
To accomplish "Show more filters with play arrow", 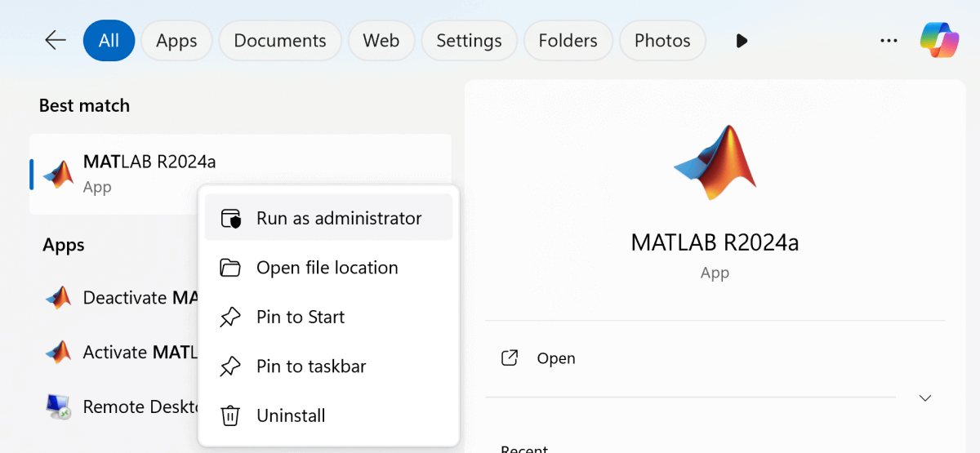I will [742, 40].
